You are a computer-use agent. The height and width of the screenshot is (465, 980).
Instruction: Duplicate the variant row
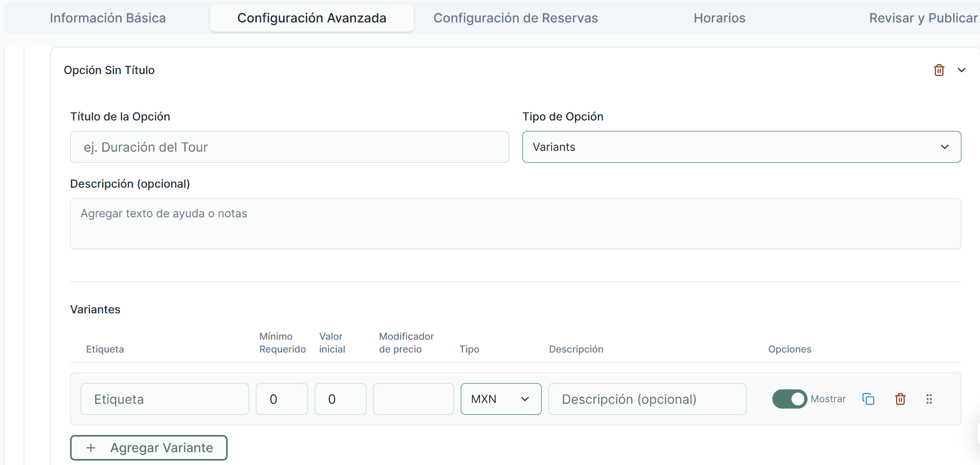[868, 399]
